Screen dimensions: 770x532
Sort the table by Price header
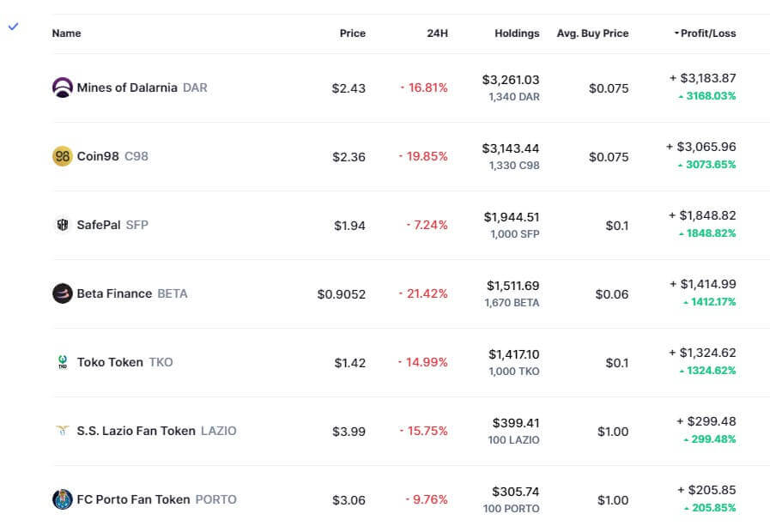(x=352, y=33)
